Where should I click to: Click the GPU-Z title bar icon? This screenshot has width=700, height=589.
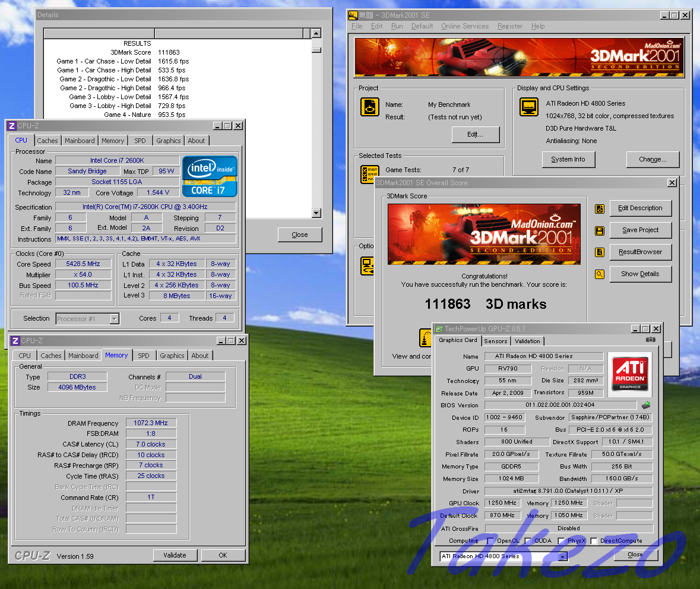pos(439,329)
